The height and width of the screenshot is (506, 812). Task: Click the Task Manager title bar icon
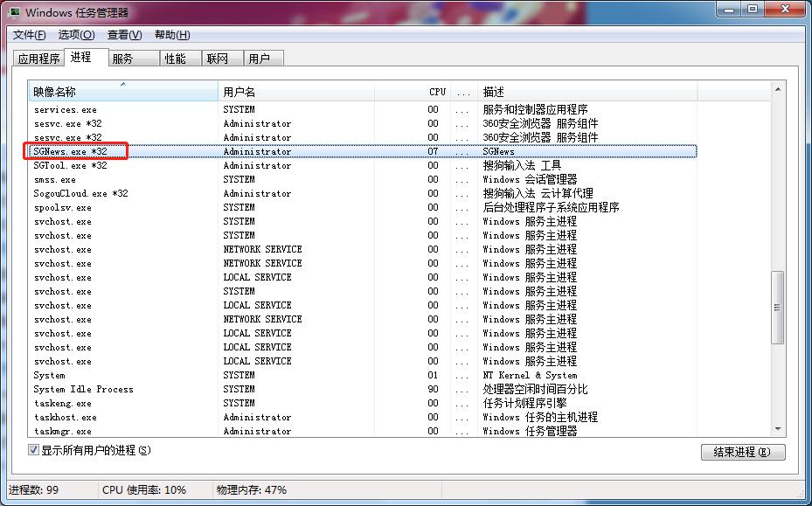pyautogui.click(x=13, y=12)
